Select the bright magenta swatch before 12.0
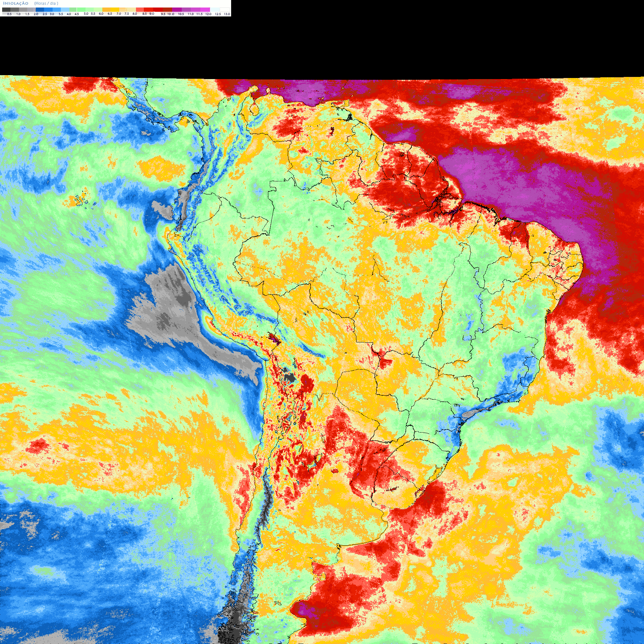This screenshot has height=644, width=644. coord(205,10)
